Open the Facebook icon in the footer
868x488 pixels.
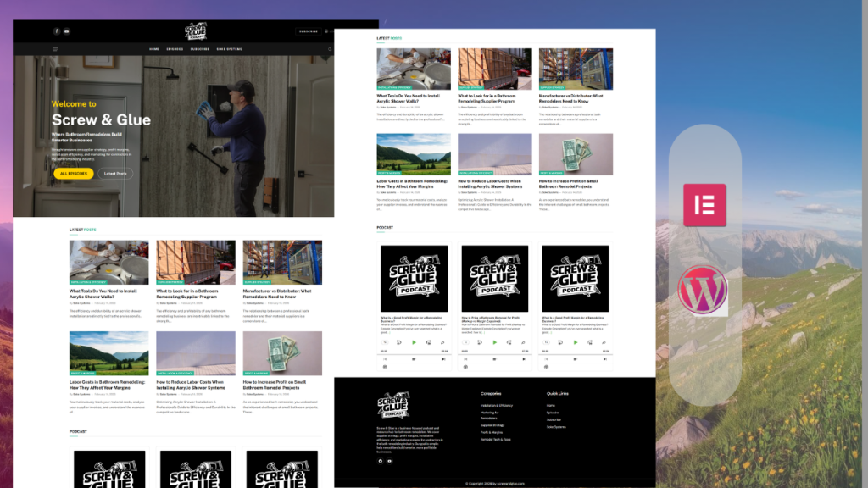[381, 461]
